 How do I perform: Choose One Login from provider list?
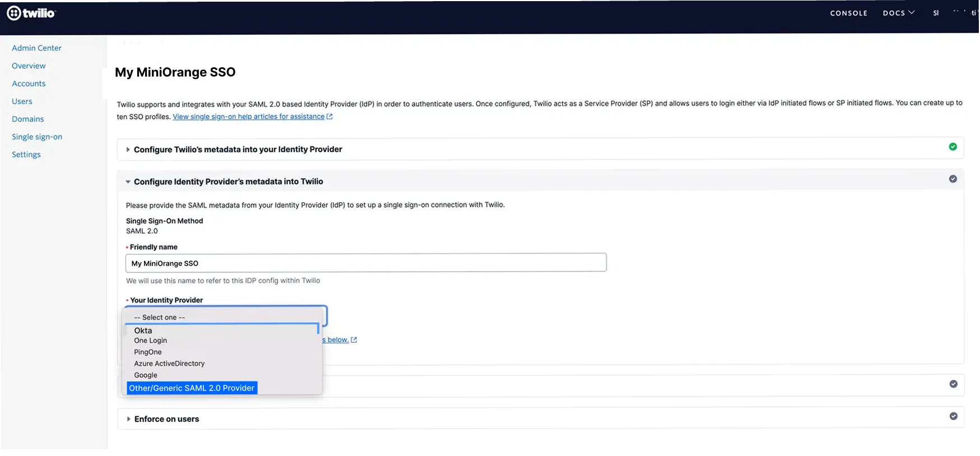click(x=150, y=341)
